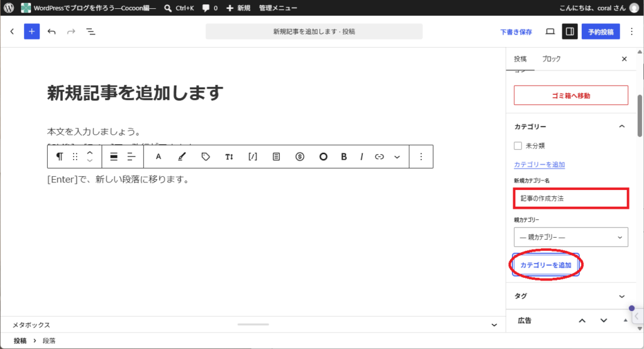This screenshot has height=349, width=644.
Task: Click 段落 in the bottom breadcrumb
Action: pos(49,341)
